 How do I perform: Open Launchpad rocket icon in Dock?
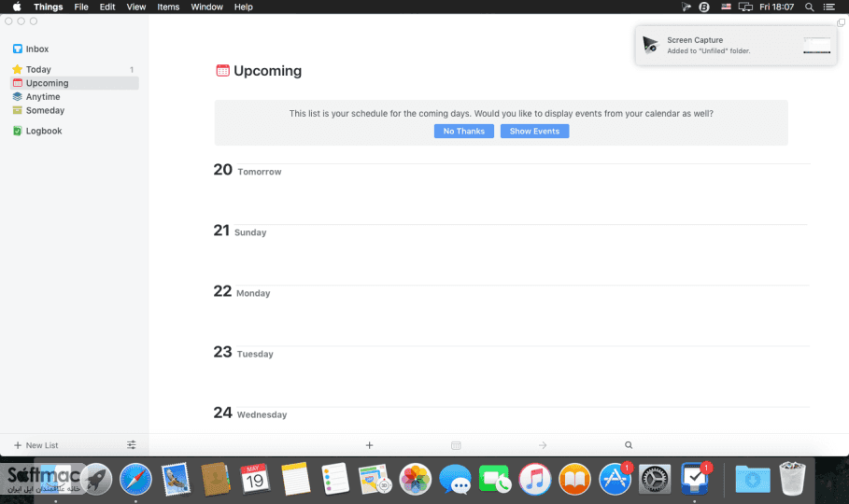pos(96,480)
